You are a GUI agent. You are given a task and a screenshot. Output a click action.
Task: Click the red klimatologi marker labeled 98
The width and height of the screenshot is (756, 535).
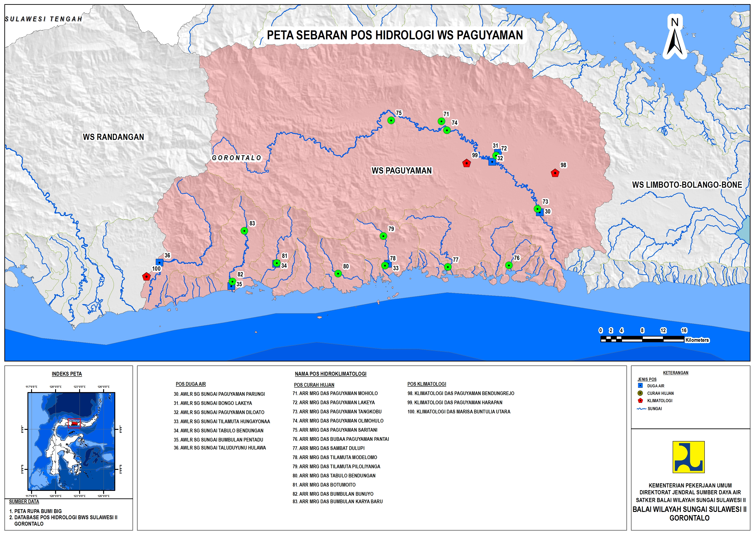pyautogui.click(x=555, y=173)
